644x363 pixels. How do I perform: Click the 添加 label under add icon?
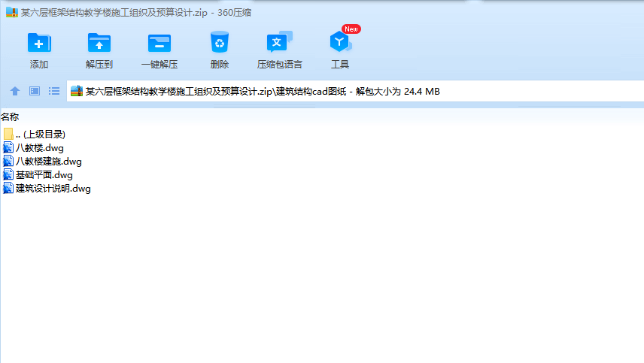[39, 65]
